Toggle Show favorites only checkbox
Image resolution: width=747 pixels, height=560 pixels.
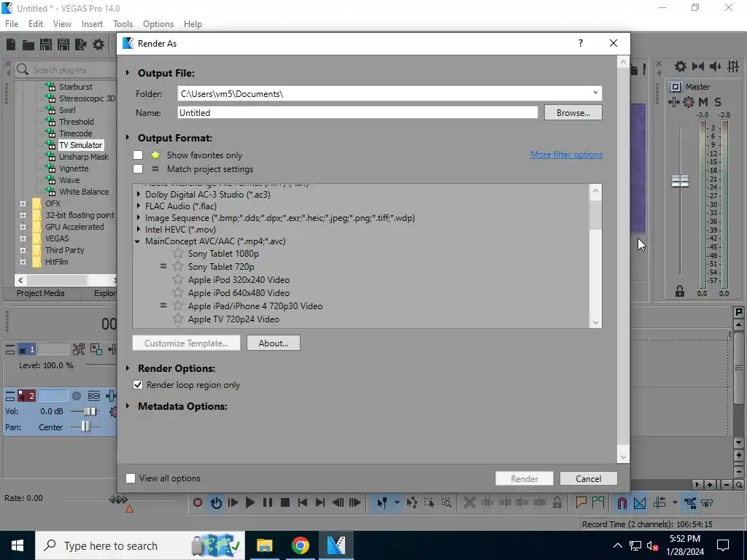[138, 155]
